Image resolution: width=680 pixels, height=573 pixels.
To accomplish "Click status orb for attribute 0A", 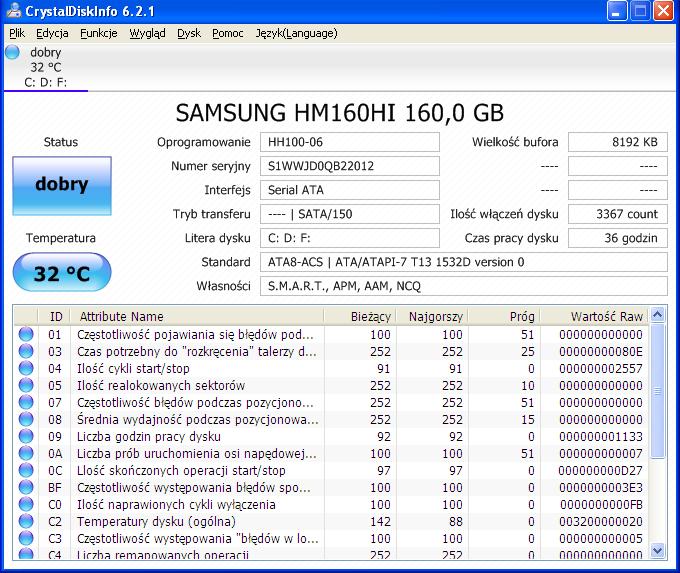I will point(26,453).
